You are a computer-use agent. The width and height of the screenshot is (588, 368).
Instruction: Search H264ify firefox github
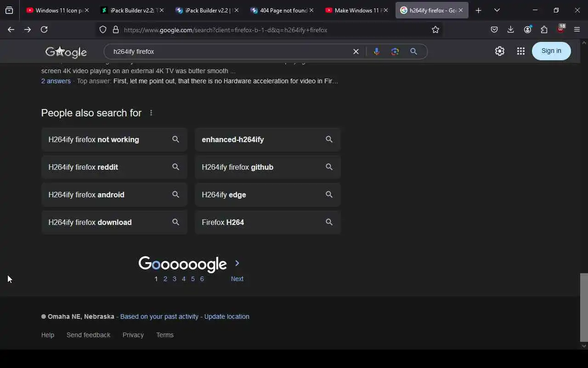click(x=268, y=167)
